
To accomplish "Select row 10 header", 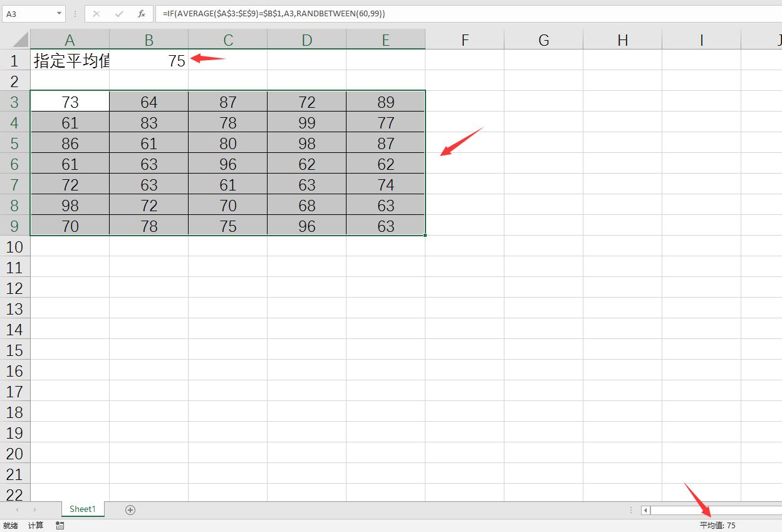I will click(x=15, y=246).
